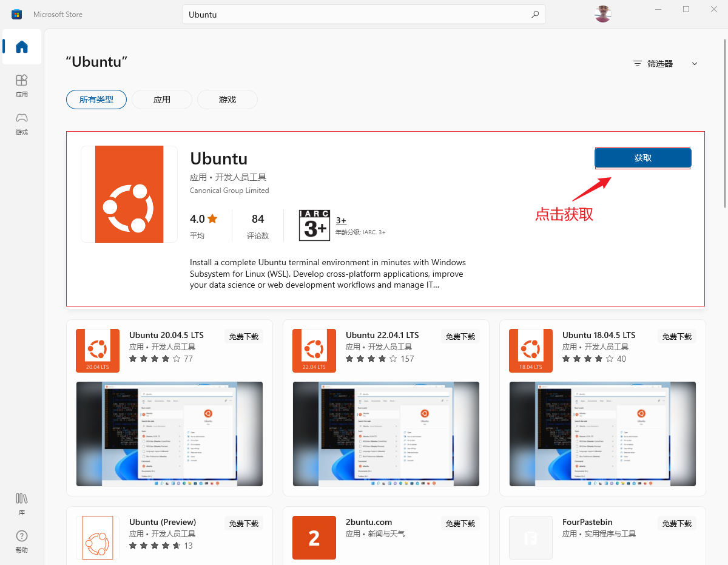Open the 游戏 section in sidebar

click(22, 123)
